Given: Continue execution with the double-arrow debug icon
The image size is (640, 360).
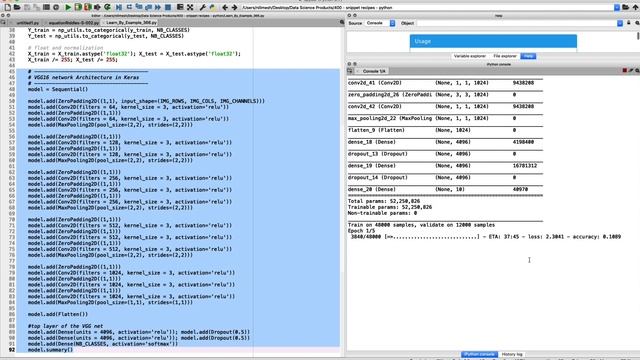Looking at the screenshot, I should [158, 7].
